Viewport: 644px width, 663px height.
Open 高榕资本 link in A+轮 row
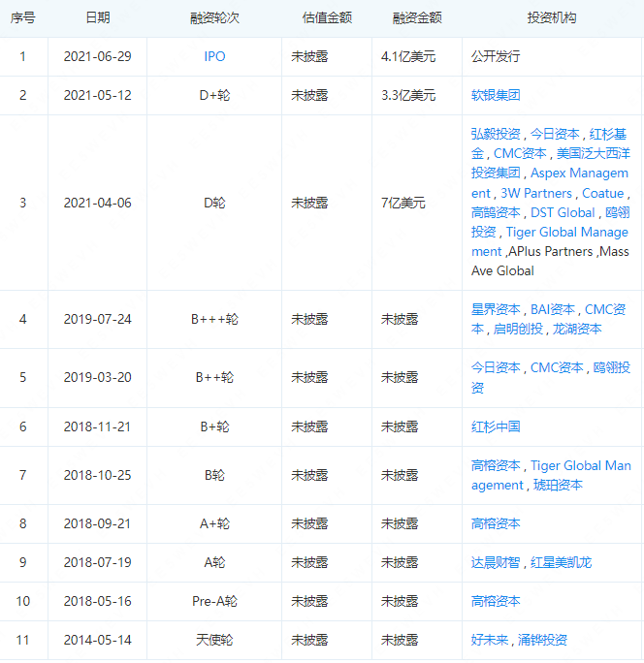click(x=496, y=523)
